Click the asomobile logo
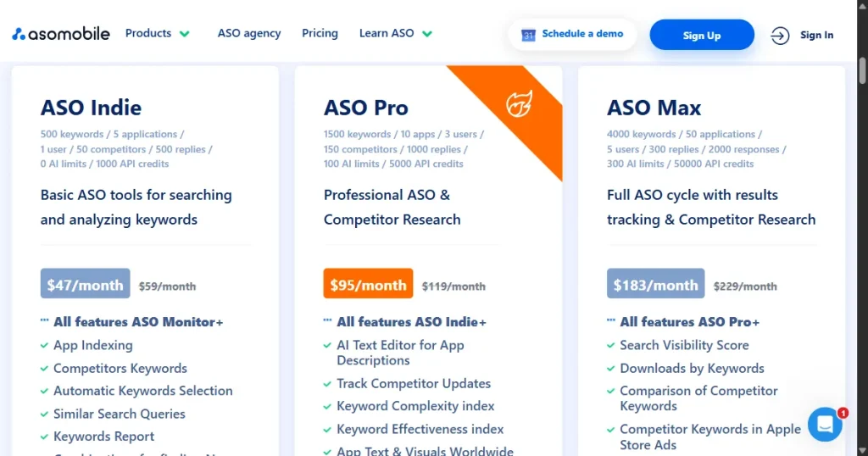Image resolution: width=868 pixels, height=456 pixels. pyautogui.click(x=61, y=34)
